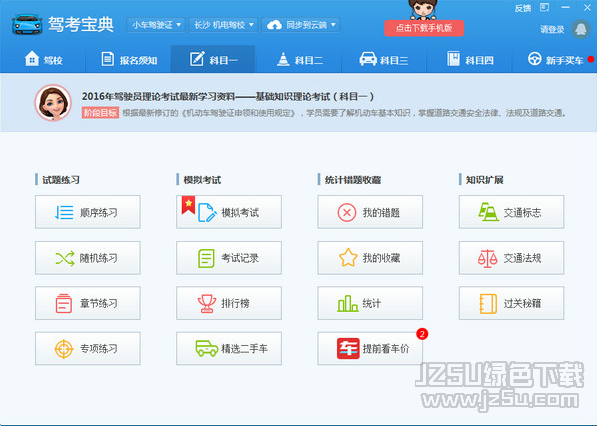Select the 报名须知 tab

point(129,60)
